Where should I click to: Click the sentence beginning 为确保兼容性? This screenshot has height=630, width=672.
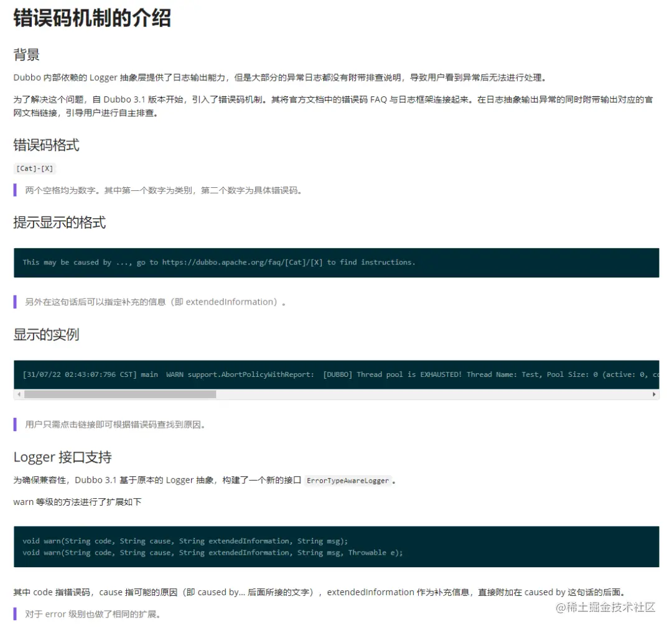[x=205, y=481]
